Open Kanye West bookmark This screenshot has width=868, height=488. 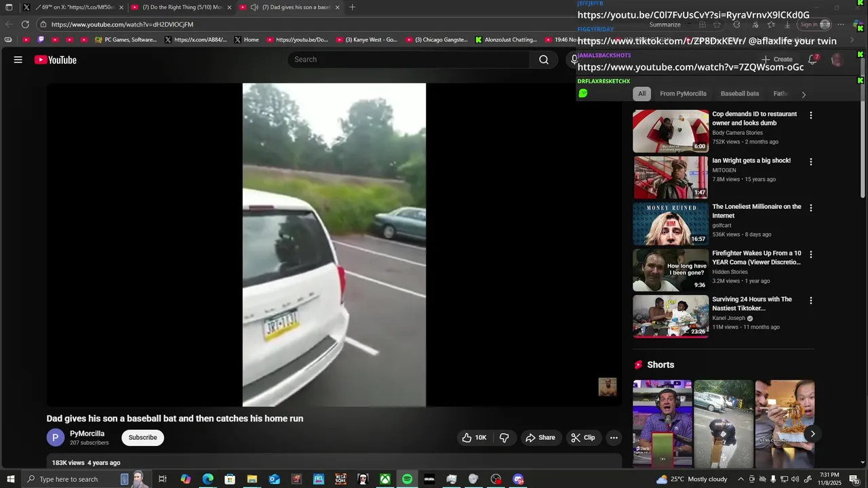coord(367,40)
